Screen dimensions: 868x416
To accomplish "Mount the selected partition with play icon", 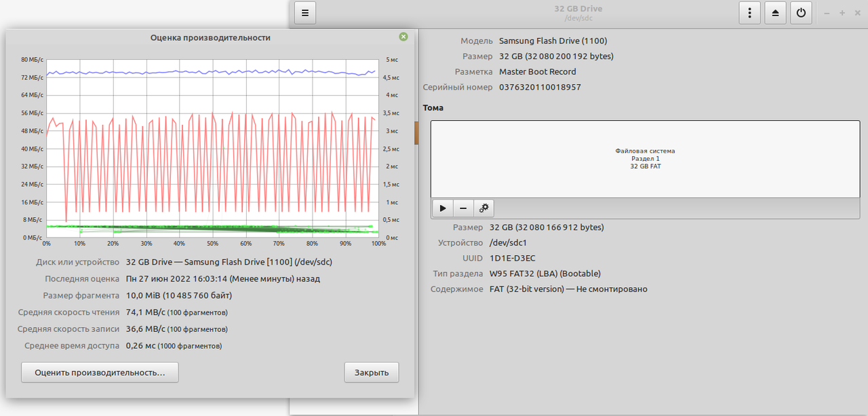I will (x=442, y=208).
